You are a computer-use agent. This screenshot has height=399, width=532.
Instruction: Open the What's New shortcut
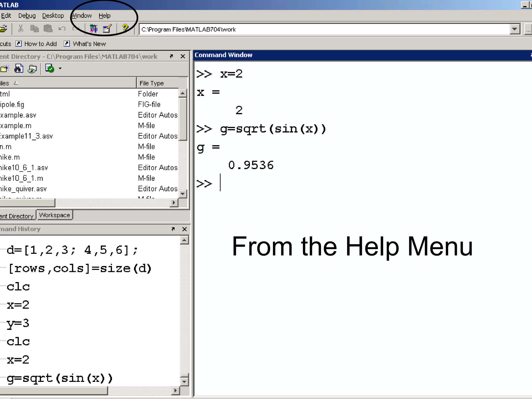coord(89,44)
